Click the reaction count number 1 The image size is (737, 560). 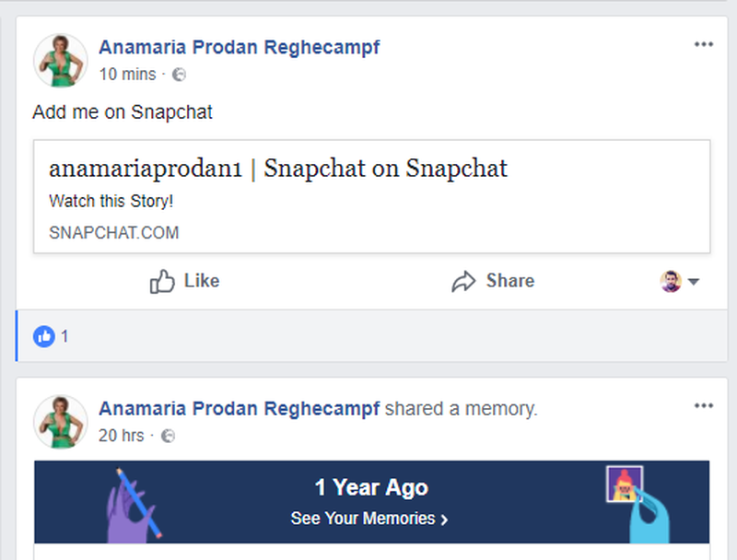[64, 336]
